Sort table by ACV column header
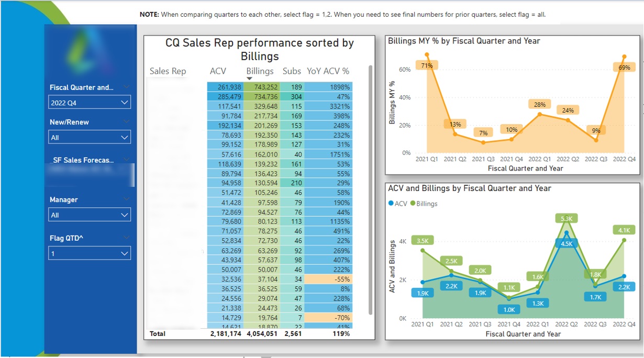644x358 pixels. (x=218, y=71)
